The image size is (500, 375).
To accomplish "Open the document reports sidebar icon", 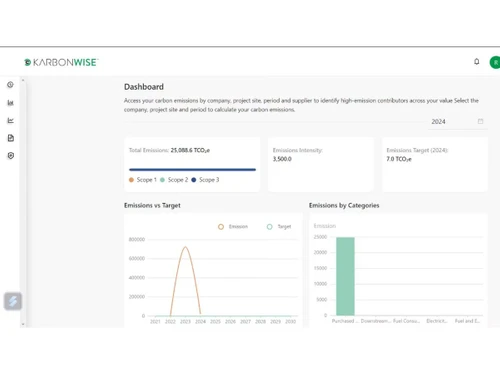I will (11, 138).
